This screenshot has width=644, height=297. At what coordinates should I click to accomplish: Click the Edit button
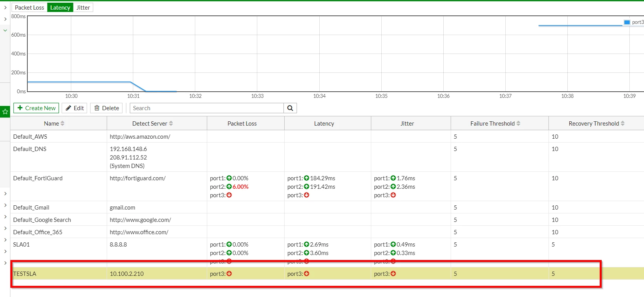75,108
